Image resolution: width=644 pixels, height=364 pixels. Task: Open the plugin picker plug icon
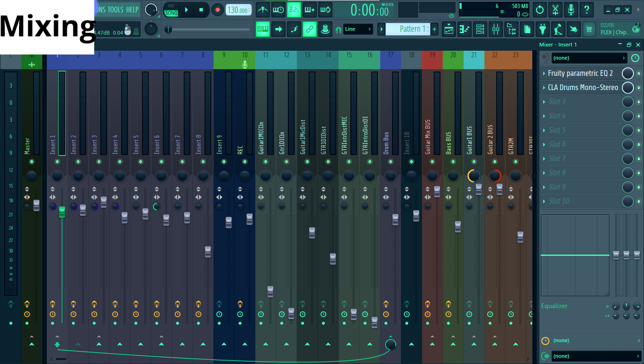tap(543, 29)
